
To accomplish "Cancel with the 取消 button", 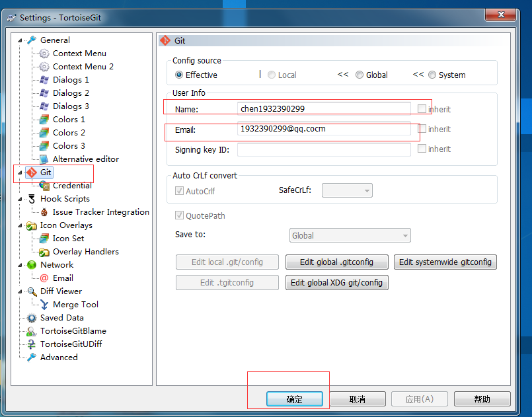I will (358, 399).
